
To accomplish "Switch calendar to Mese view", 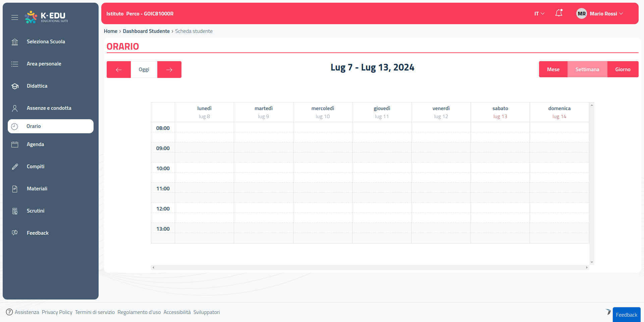I will coord(553,70).
